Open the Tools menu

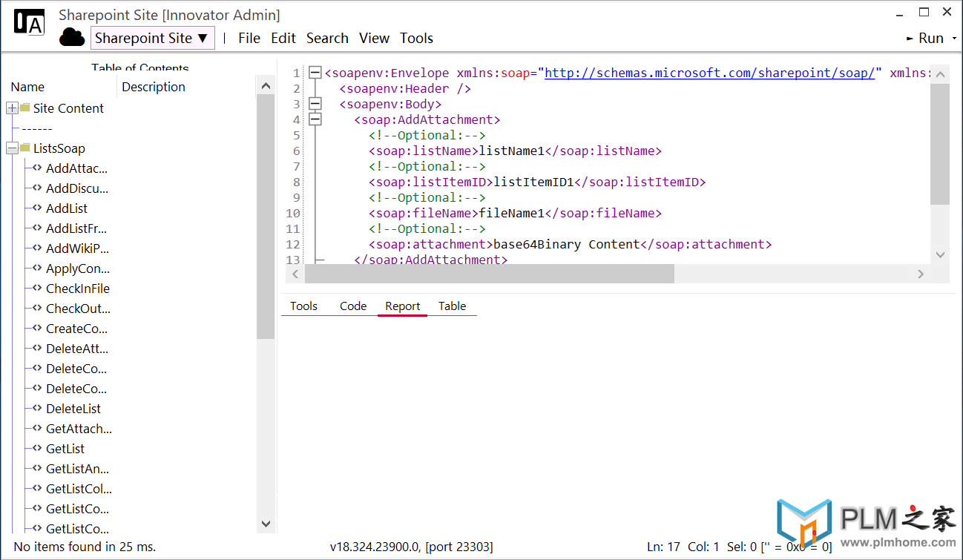coord(416,38)
